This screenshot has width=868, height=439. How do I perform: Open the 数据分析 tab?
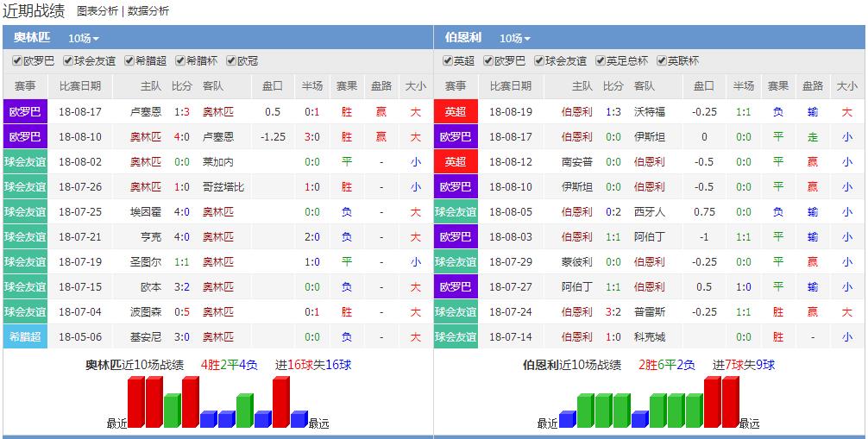point(148,11)
